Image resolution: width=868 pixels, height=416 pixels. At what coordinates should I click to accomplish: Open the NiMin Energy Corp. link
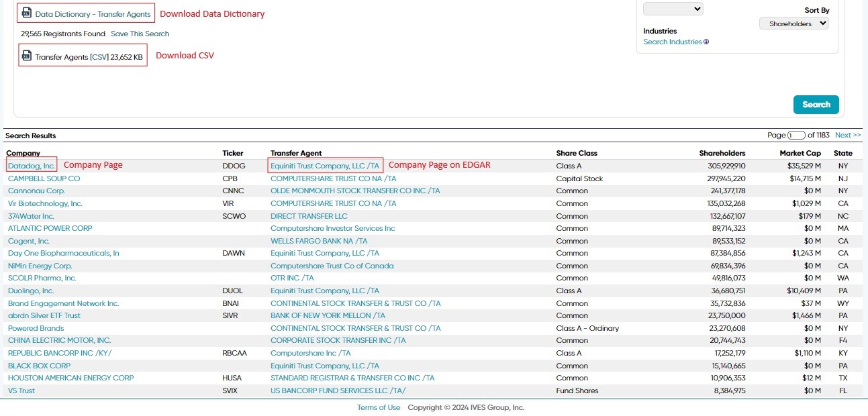point(40,266)
